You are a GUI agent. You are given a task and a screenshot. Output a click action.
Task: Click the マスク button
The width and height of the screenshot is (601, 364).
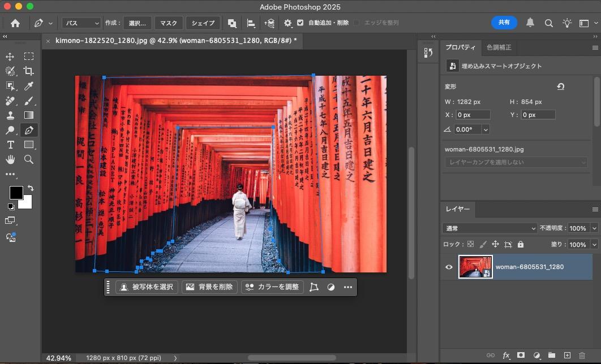(169, 23)
